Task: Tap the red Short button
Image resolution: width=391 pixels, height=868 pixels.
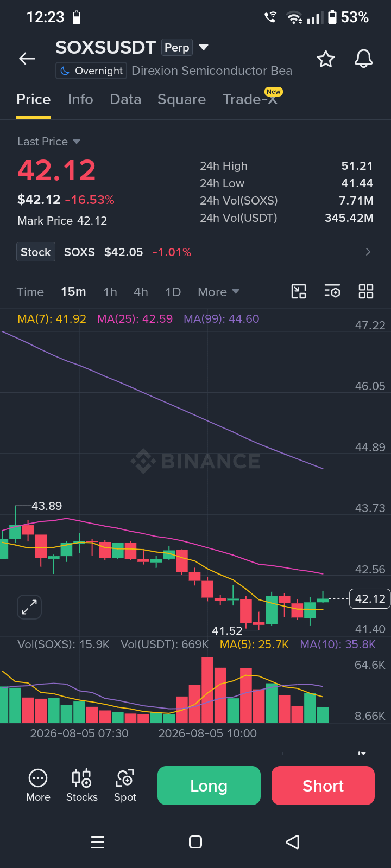Action: pyautogui.click(x=323, y=786)
